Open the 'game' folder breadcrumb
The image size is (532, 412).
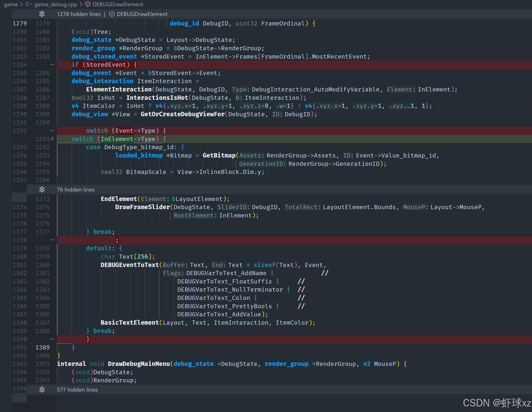tap(11, 4)
